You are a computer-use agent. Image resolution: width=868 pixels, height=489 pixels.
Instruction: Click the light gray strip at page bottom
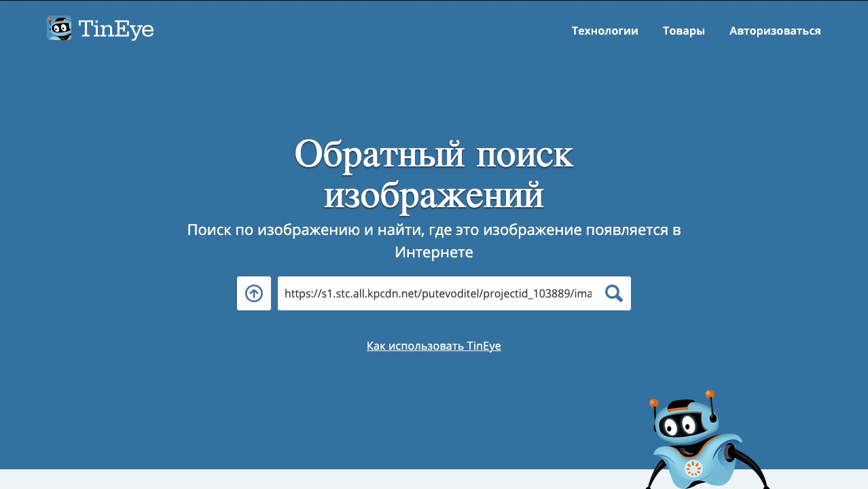(x=272, y=479)
